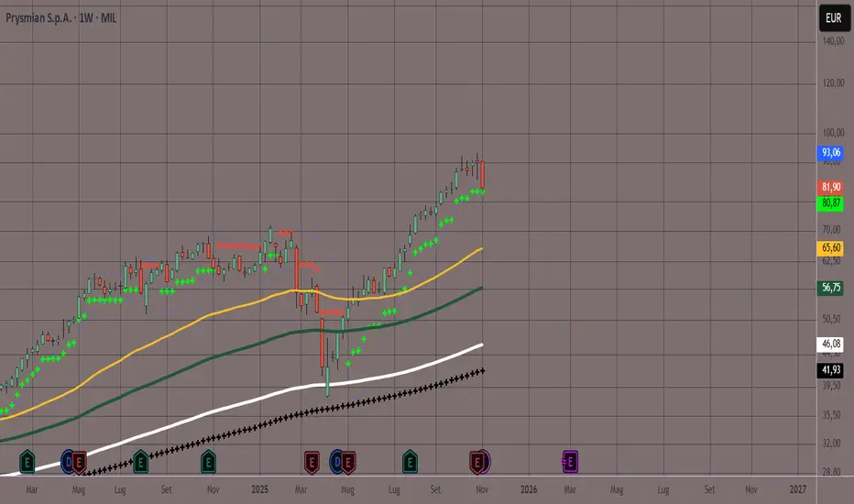Image resolution: width=854 pixels, height=504 pixels.
Task: Click the blue 93,06 price label
Action: coord(830,152)
